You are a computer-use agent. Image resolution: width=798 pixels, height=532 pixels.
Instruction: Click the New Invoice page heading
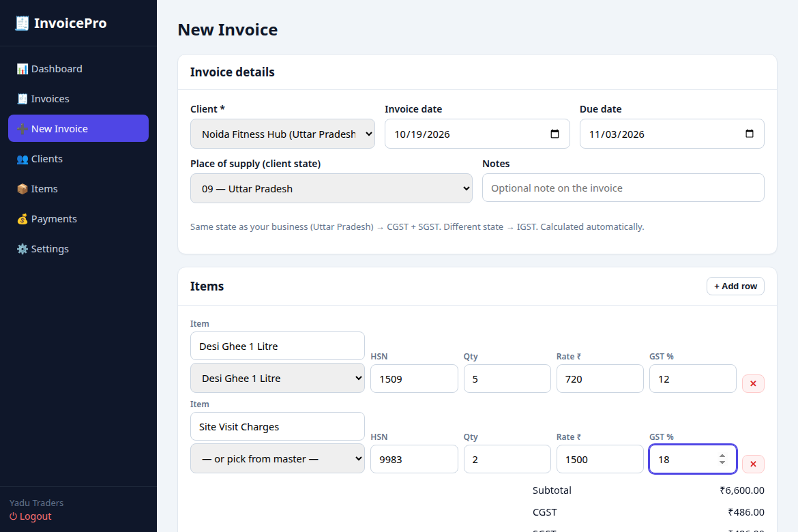228,29
